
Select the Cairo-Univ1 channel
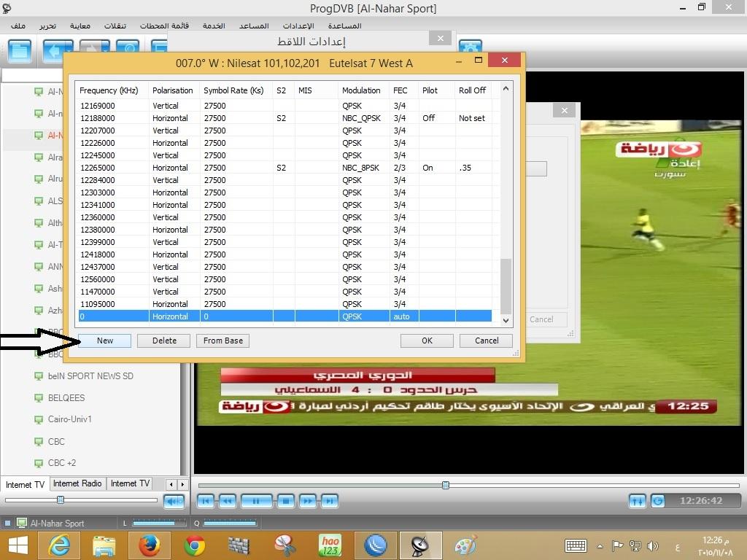point(69,419)
